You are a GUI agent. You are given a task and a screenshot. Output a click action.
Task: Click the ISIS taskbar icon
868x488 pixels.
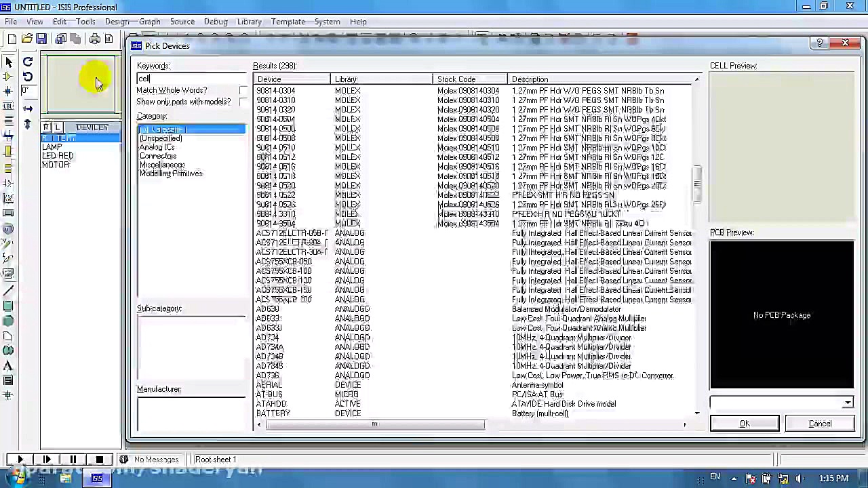tap(97, 479)
